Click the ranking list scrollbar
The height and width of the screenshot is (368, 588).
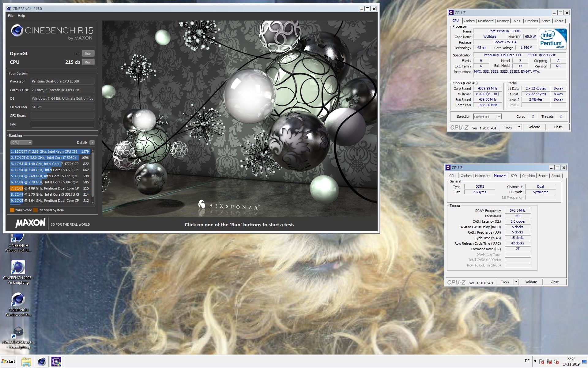click(93, 176)
